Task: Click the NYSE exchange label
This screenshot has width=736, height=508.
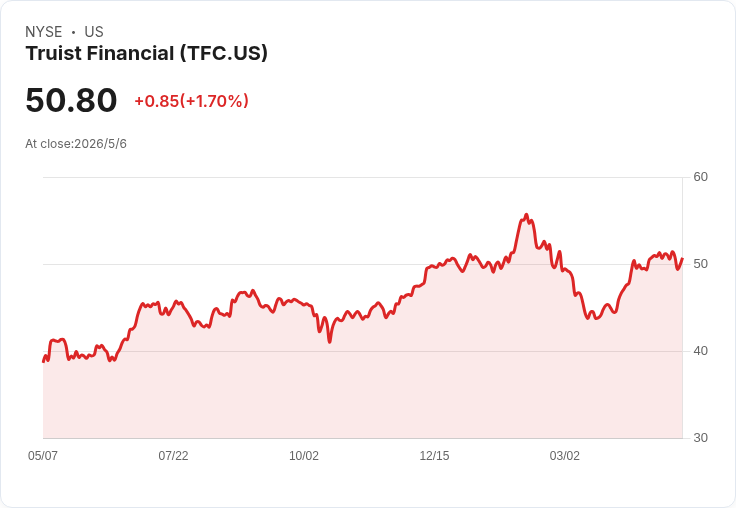Action: [x=44, y=32]
